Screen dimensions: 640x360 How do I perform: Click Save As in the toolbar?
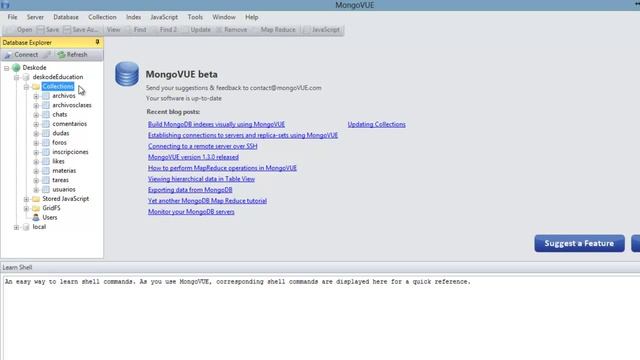coord(81,30)
